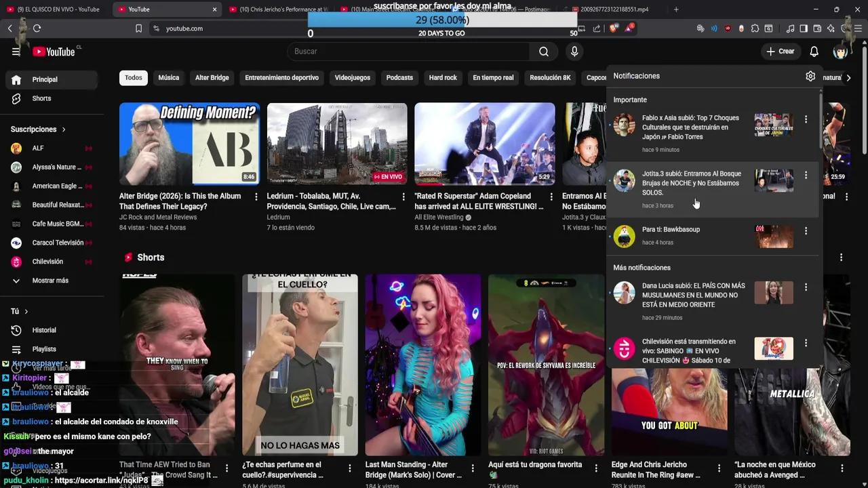This screenshot has height=488, width=868.
Task: Open the account avatar menu
Action: pyautogui.click(x=841, y=52)
